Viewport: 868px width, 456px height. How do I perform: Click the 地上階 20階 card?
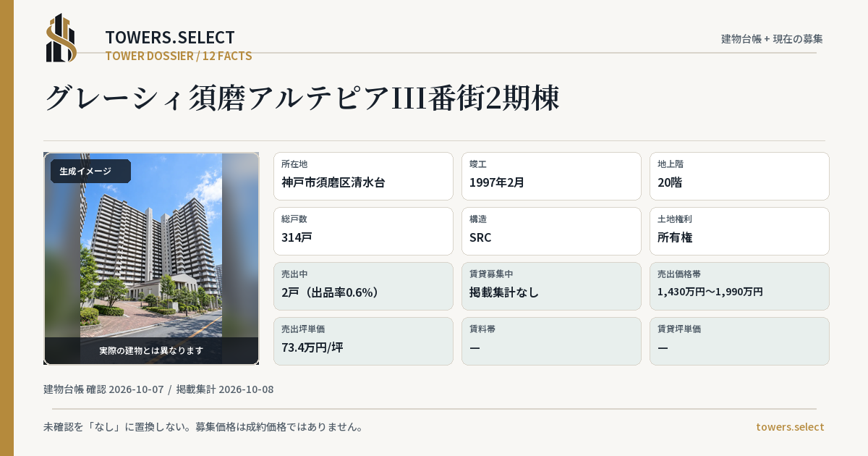coord(739,176)
